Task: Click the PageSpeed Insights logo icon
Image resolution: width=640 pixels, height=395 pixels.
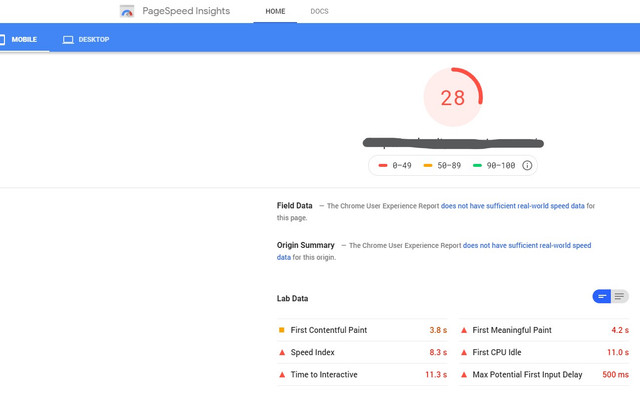Action: click(x=127, y=11)
